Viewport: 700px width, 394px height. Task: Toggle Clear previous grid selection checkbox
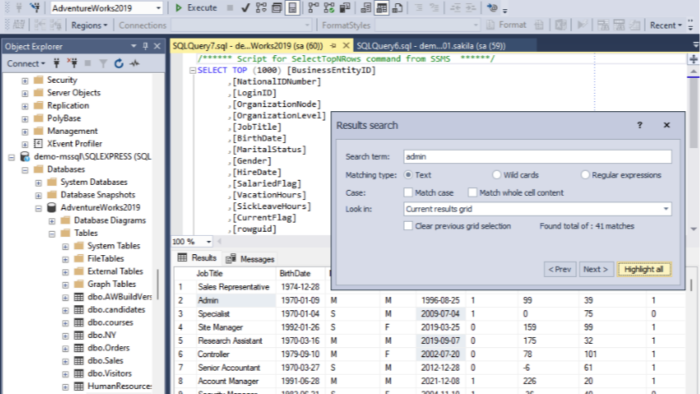408,226
